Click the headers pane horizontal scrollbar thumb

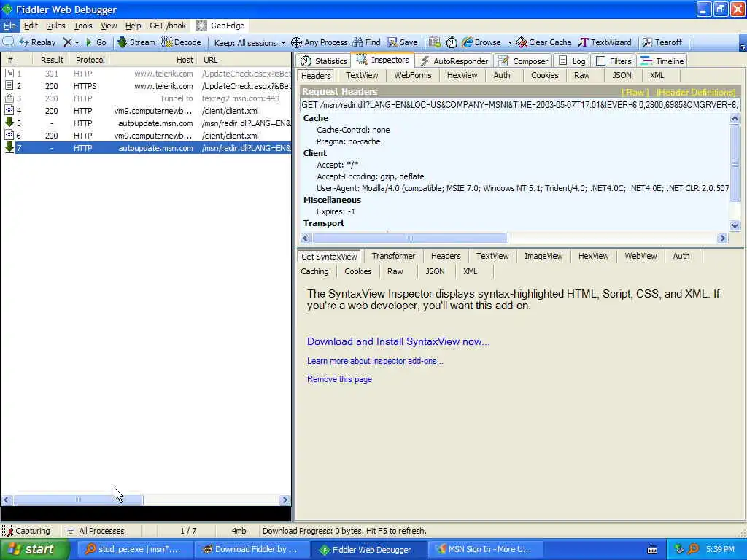pos(410,238)
